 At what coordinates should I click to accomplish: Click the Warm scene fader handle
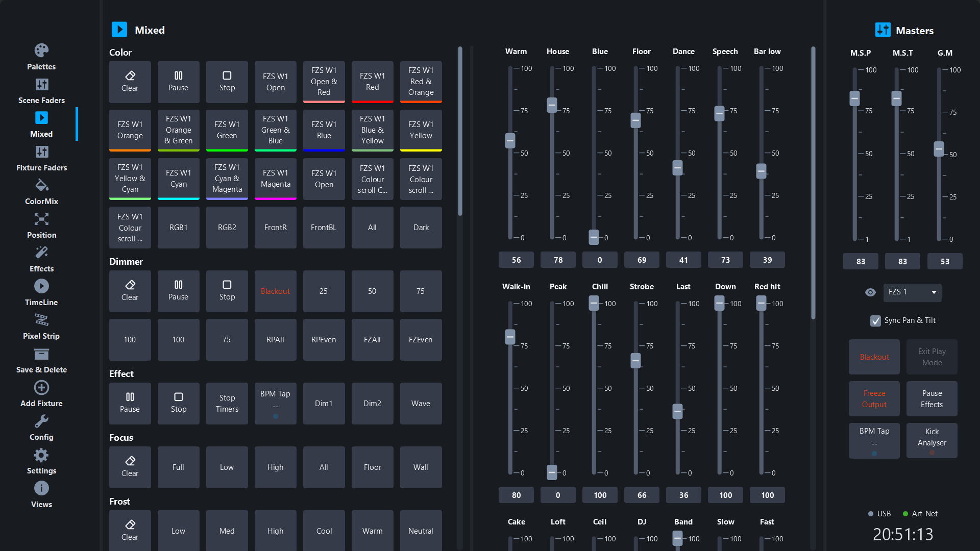pos(510,141)
